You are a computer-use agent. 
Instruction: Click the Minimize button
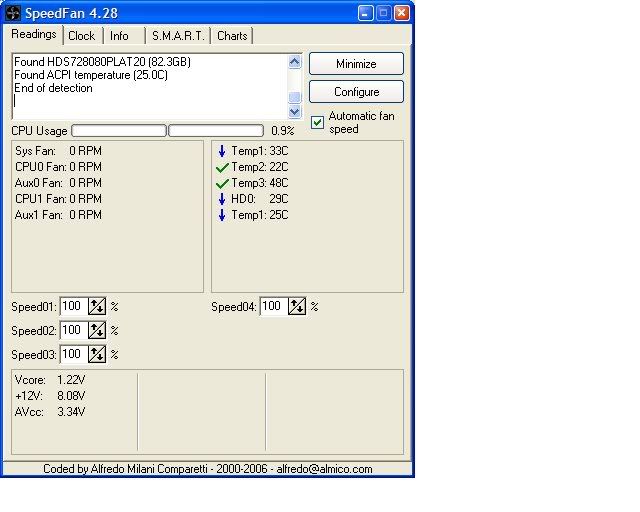[356, 64]
